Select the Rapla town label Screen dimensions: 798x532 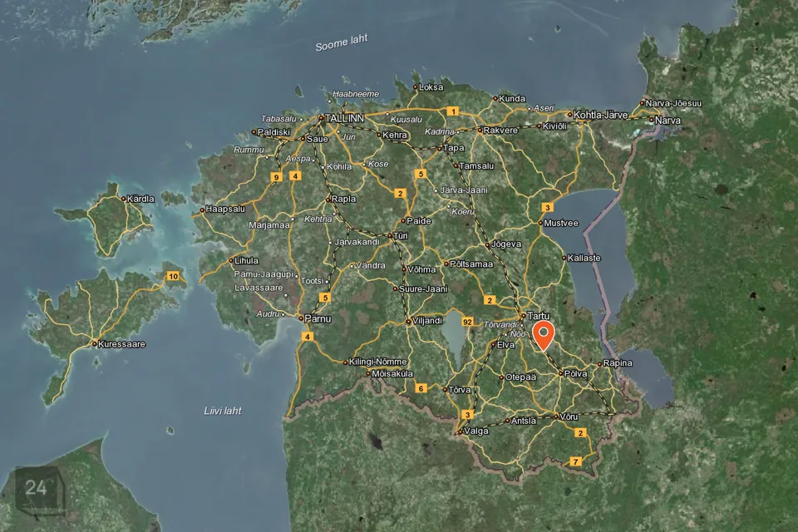click(343, 199)
